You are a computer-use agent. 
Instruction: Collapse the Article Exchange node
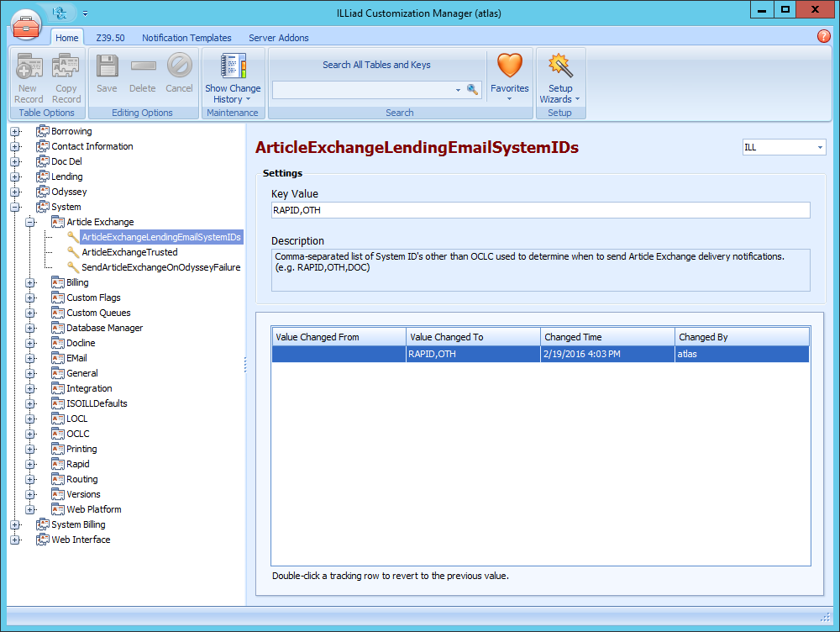(30, 222)
